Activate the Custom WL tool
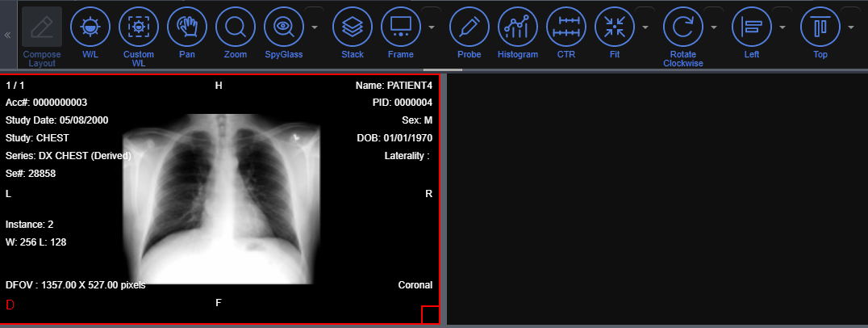The image size is (868, 328). [x=139, y=27]
